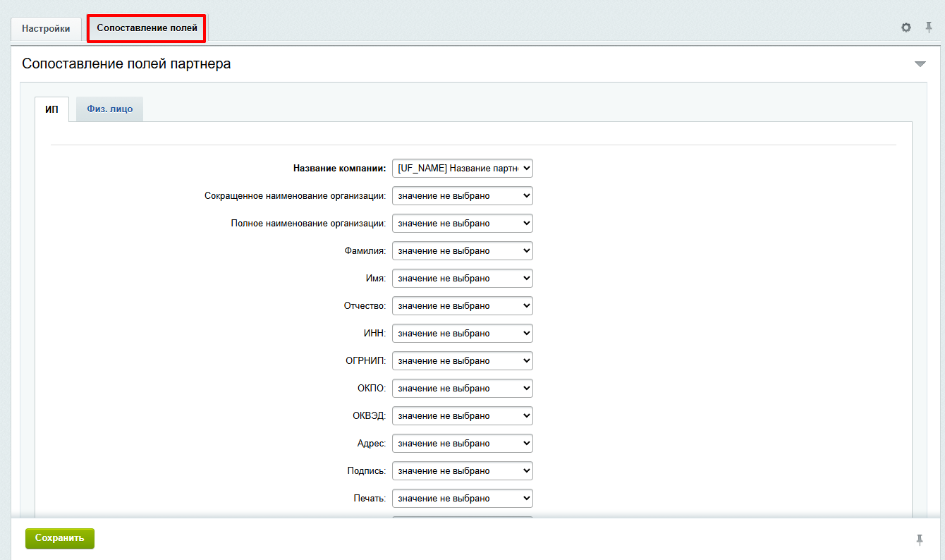Select the Сопоставление полей tab
The height and width of the screenshot is (560, 945).
click(147, 28)
